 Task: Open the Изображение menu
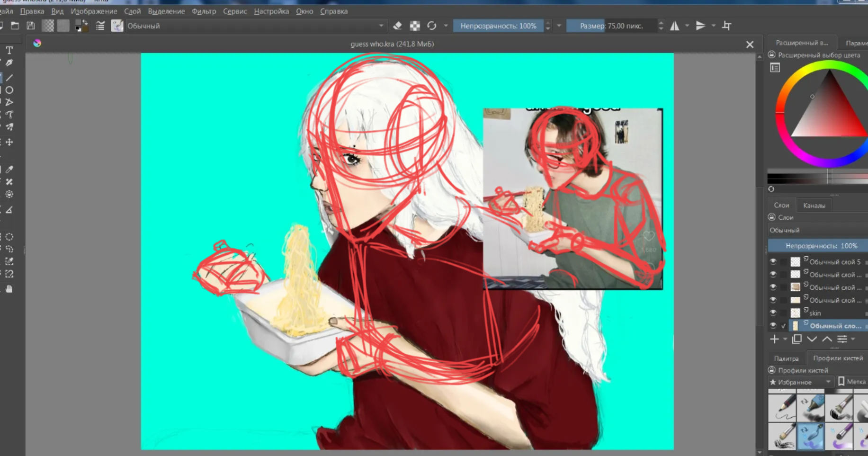coord(94,11)
